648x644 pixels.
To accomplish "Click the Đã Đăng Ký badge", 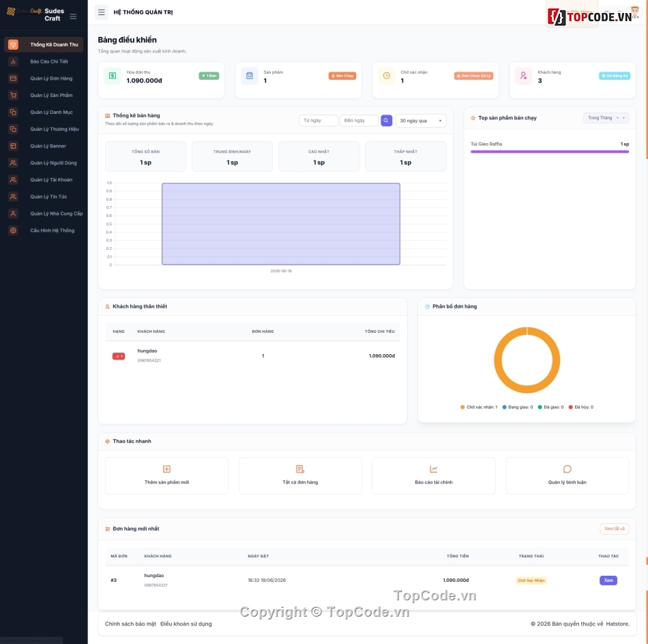I will click(x=615, y=76).
